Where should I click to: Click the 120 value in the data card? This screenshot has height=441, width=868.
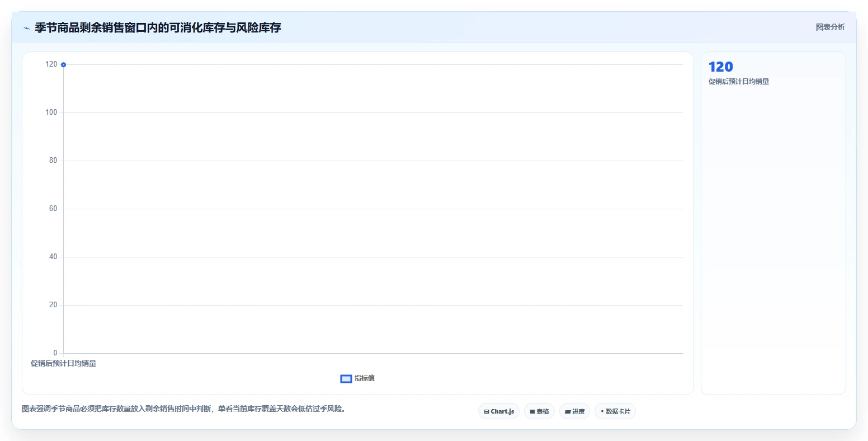720,67
